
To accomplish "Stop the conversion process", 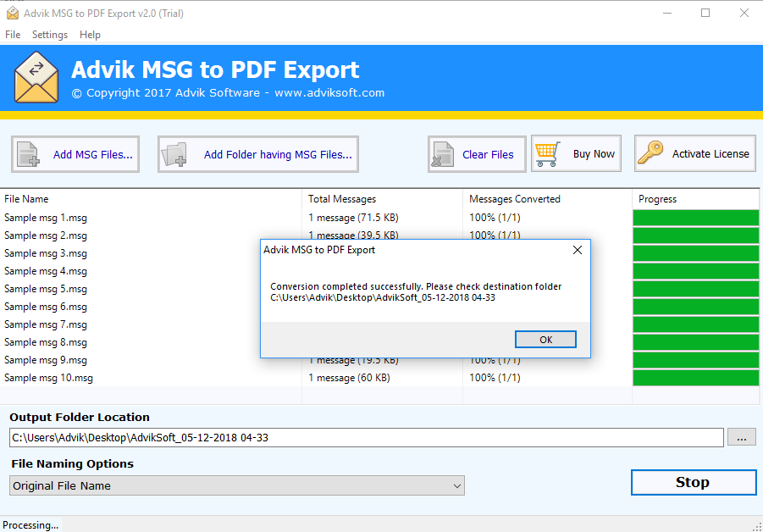I will [694, 482].
